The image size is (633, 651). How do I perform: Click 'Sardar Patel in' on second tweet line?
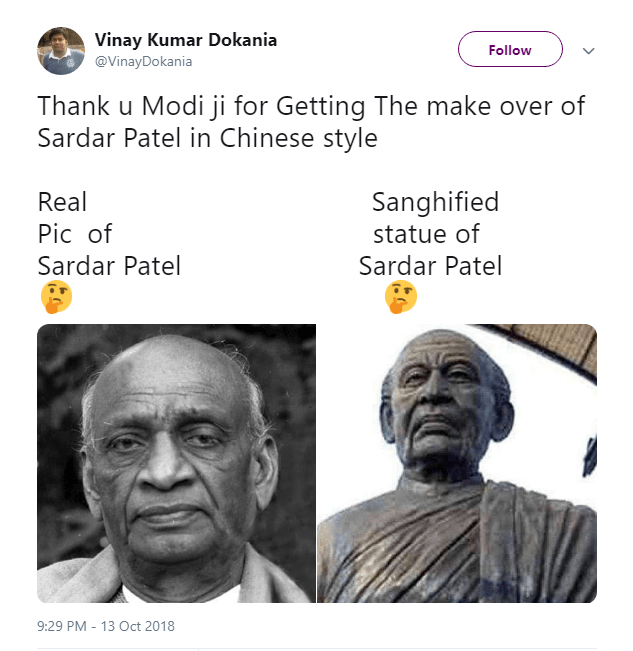pos(124,138)
